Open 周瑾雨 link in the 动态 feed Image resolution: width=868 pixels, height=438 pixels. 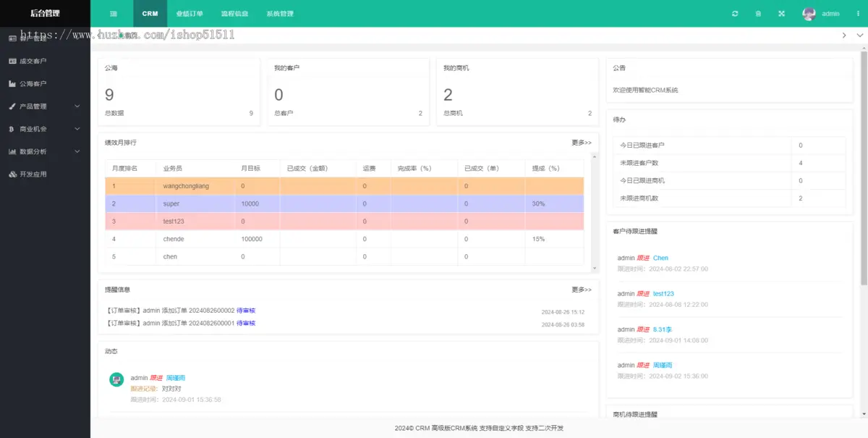(x=176, y=378)
